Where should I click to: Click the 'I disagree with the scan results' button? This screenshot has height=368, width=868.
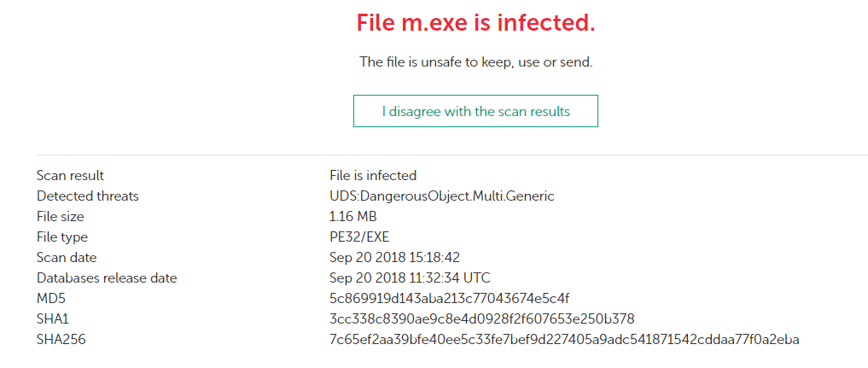pos(475,111)
